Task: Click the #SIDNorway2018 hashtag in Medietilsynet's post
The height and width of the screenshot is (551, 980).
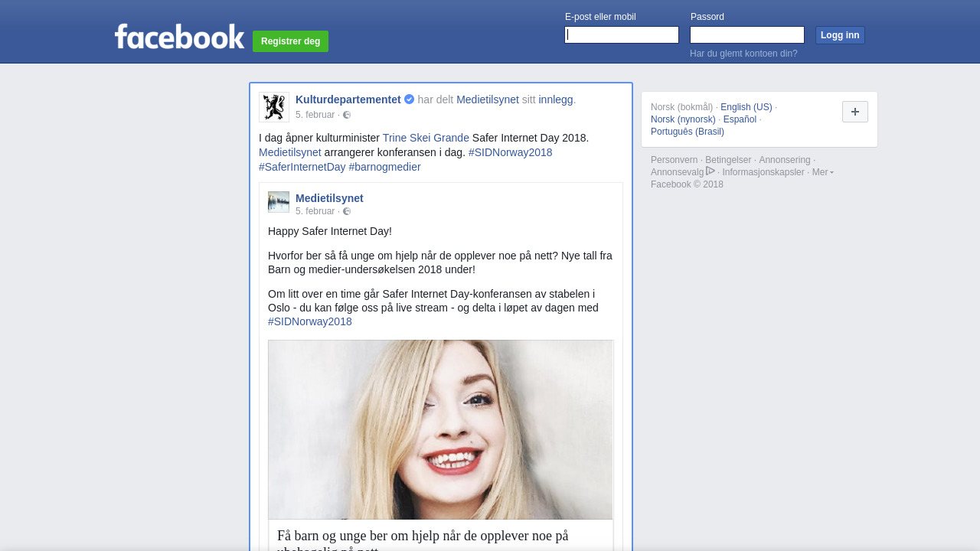Action: coord(310,321)
